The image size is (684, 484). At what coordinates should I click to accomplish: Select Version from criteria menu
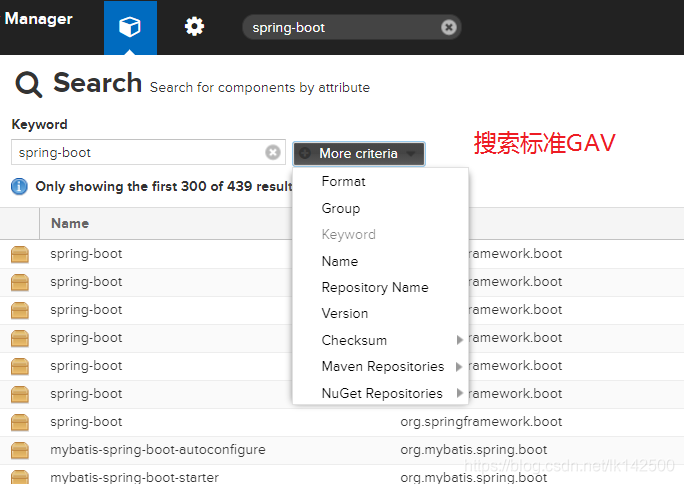[345, 314]
